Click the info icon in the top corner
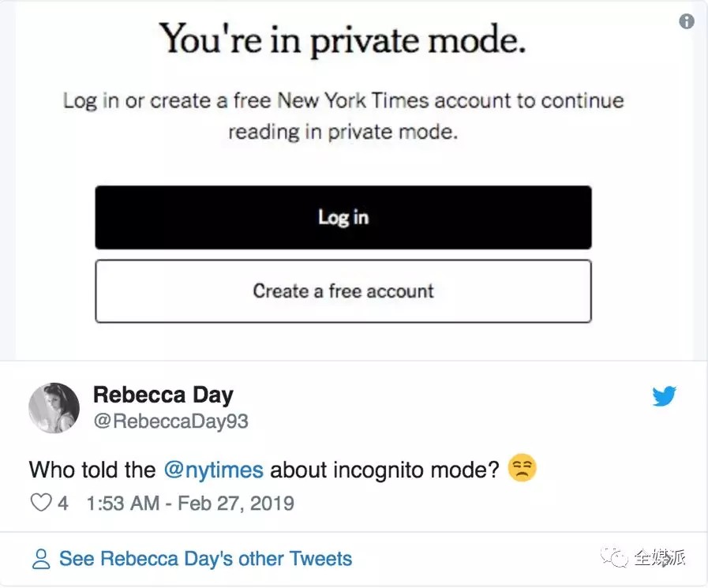 pyautogui.click(x=687, y=21)
